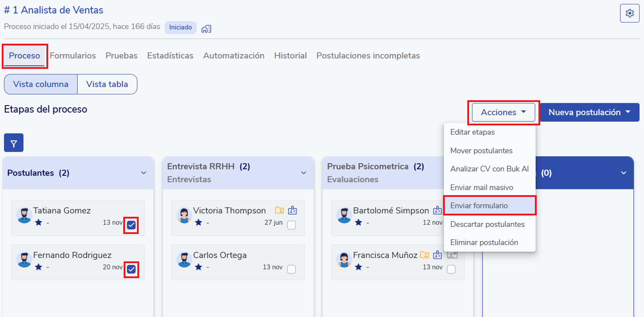
Task: Choose Enviar formulario from Acciones menu
Action: coord(489,206)
